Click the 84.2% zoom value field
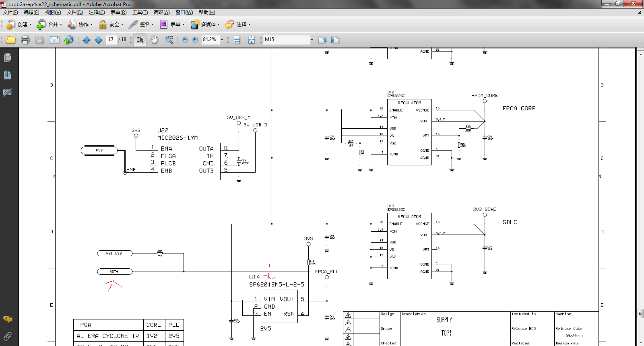The width and height of the screenshot is (644, 346). (x=210, y=39)
